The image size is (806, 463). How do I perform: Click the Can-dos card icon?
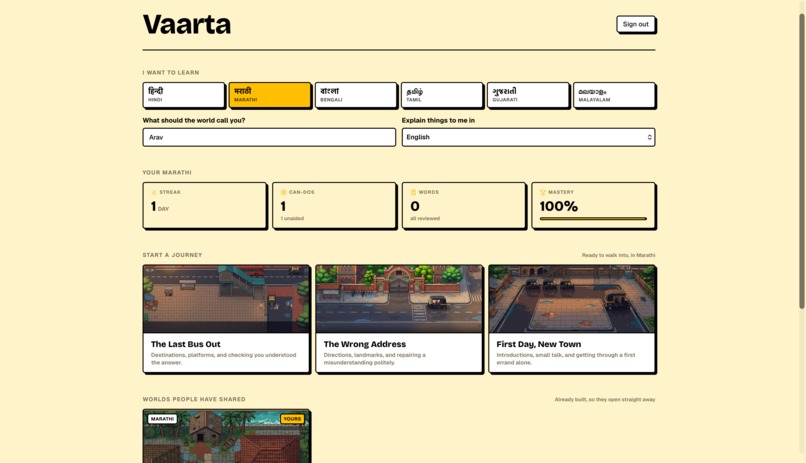(x=283, y=192)
